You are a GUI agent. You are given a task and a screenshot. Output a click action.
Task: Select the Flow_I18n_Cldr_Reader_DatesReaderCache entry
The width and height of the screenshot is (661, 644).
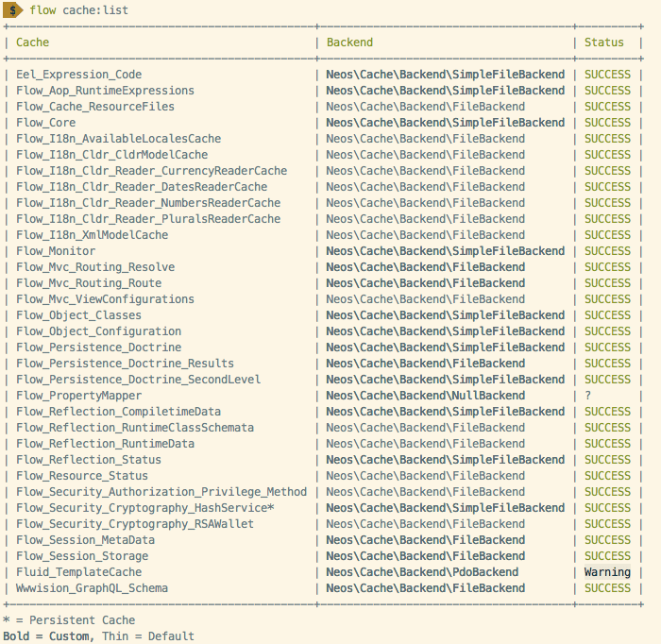click(142, 187)
